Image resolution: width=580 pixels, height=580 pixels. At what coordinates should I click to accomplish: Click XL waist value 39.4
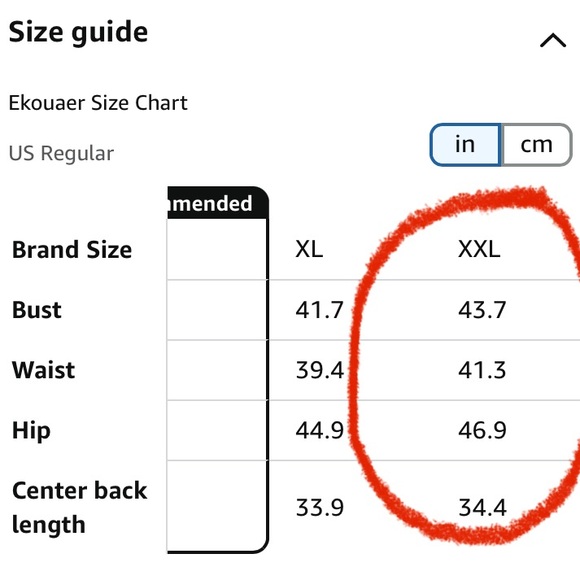320,370
